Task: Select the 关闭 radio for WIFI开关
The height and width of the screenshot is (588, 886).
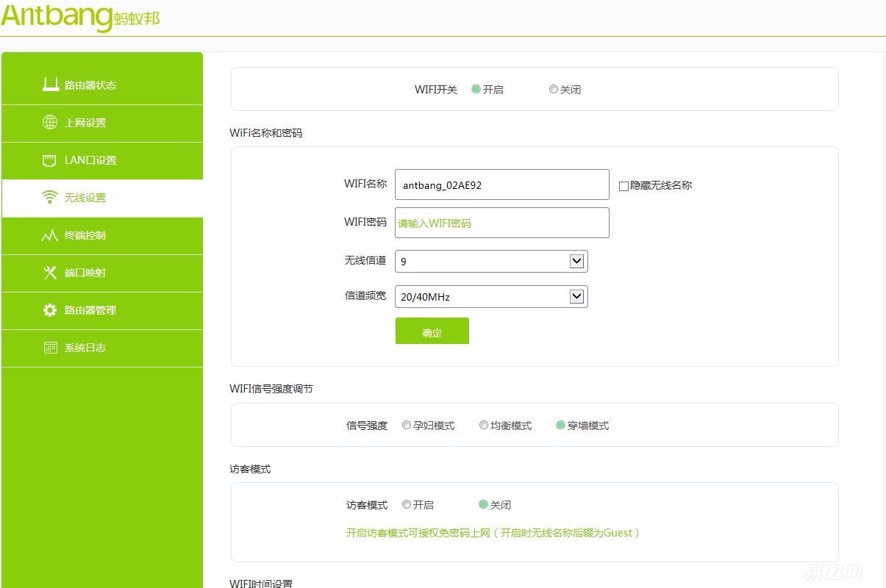Action: [554, 89]
